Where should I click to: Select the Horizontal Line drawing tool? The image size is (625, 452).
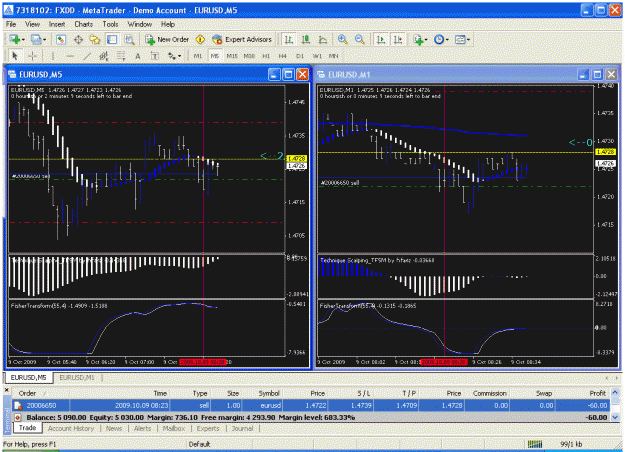tap(70, 56)
